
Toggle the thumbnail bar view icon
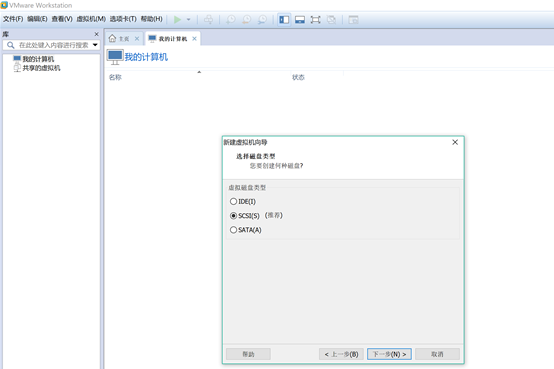[300, 19]
